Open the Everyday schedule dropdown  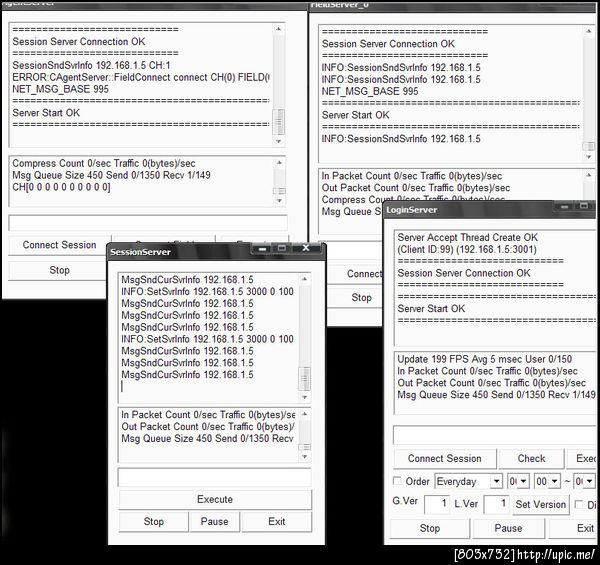pyautogui.click(x=496, y=481)
